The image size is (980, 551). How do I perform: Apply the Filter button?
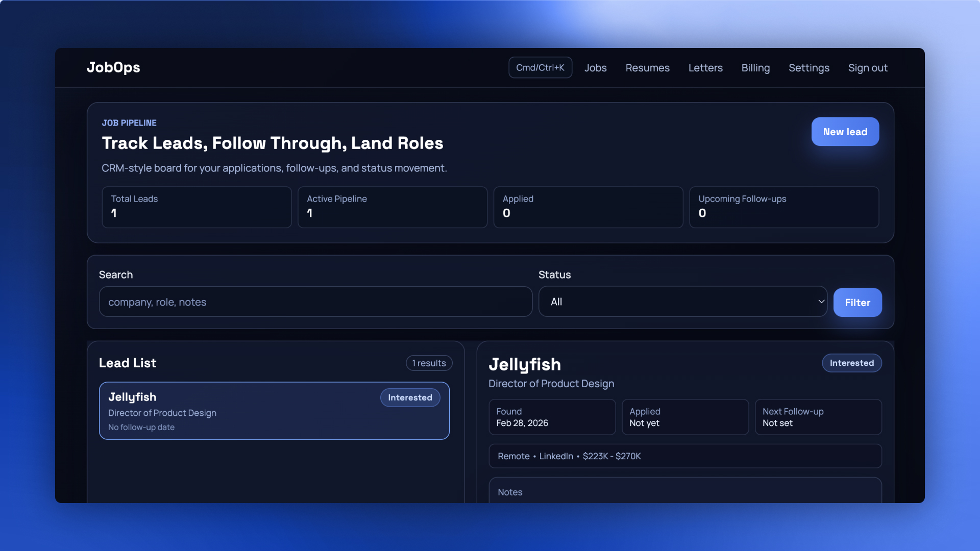click(x=857, y=303)
